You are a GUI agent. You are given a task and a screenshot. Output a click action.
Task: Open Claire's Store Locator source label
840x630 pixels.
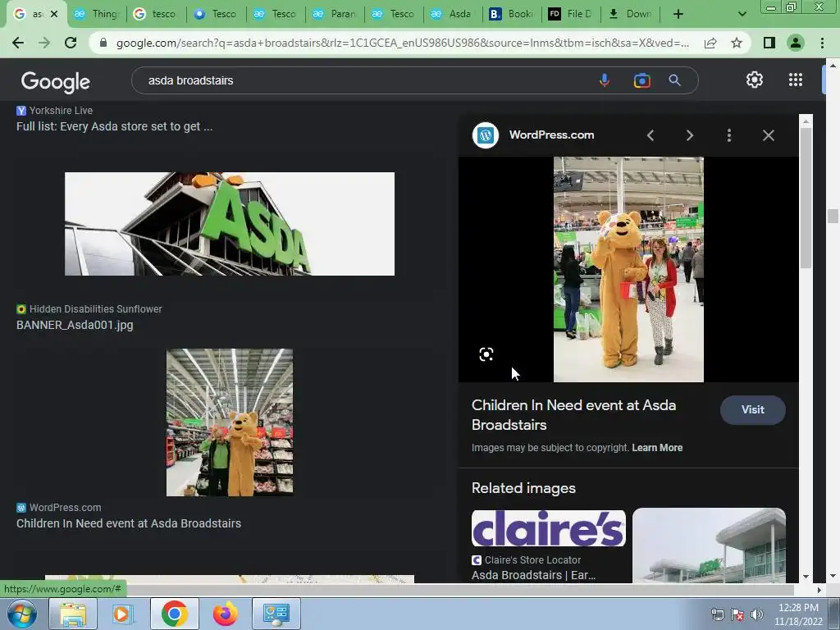[x=532, y=559]
